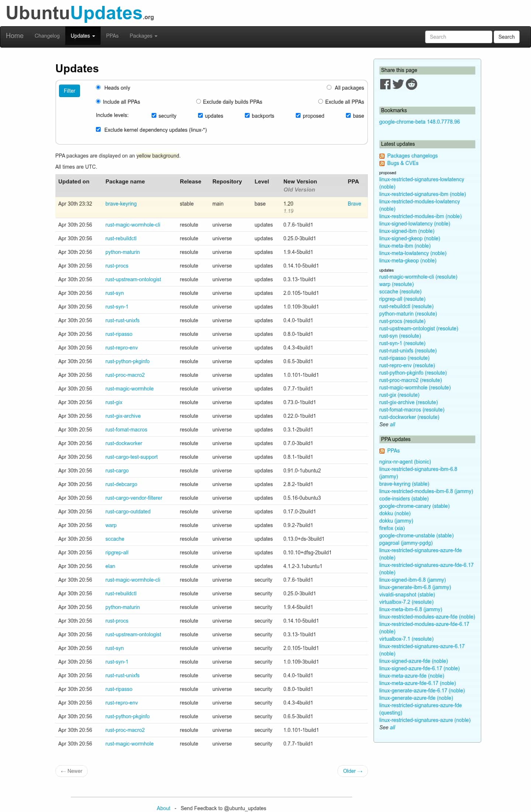The height and width of the screenshot is (812, 531).
Task: Open the About link in footer
Action: [x=163, y=808]
